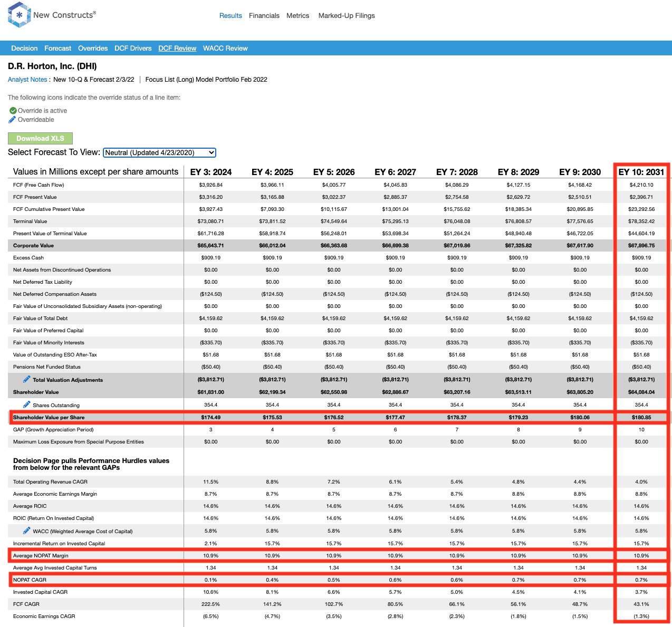The image size is (672, 627).
Task: Click the EY 9: 2030 column header
Action: click(x=580, y=172)
